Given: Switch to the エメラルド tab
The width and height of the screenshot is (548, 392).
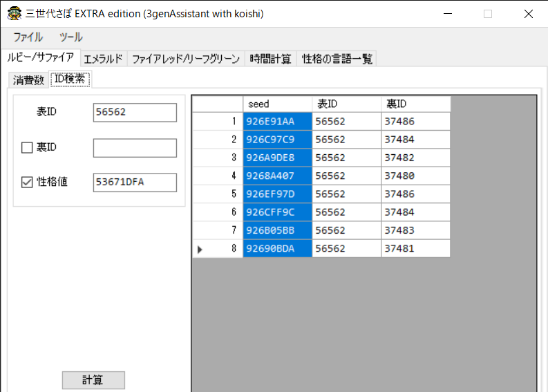Looking at the screenshot, I should coord(104,58).
